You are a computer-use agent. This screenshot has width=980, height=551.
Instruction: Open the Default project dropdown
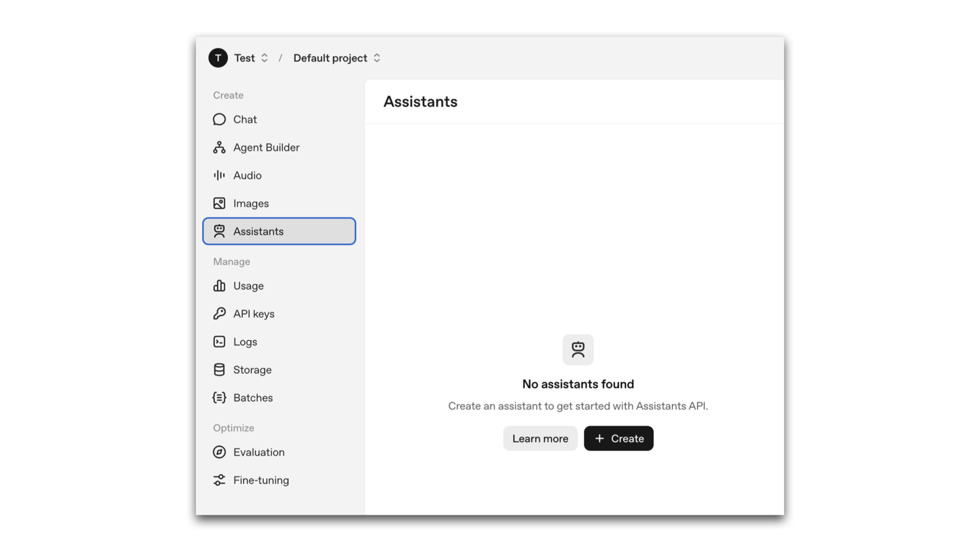pyautogui.click(x=337, y=58)
